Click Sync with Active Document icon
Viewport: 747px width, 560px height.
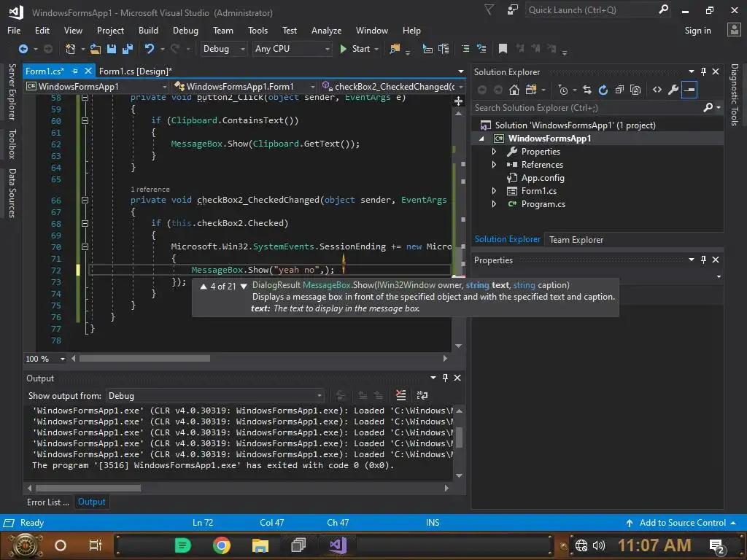point(587,90)
